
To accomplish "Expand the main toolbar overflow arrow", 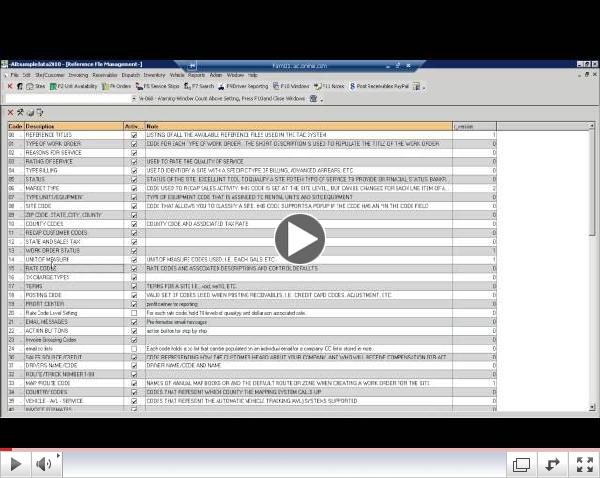I will 424,88.
